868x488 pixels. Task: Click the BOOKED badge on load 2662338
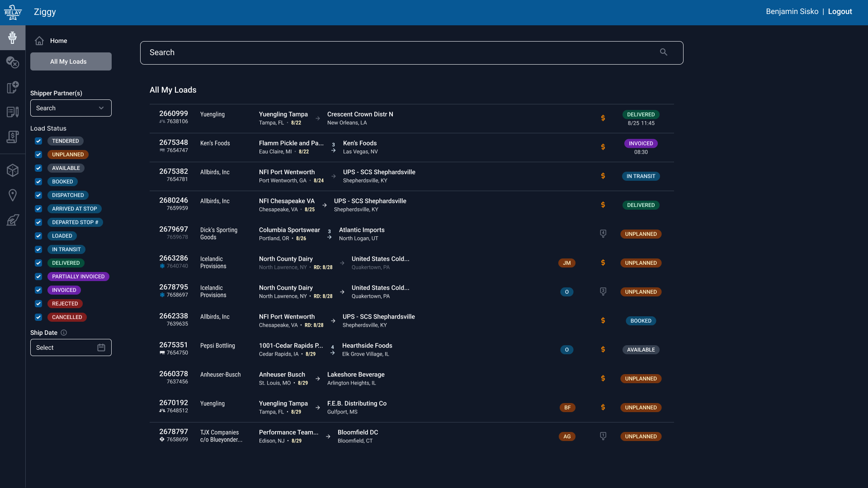click(641, 321)
